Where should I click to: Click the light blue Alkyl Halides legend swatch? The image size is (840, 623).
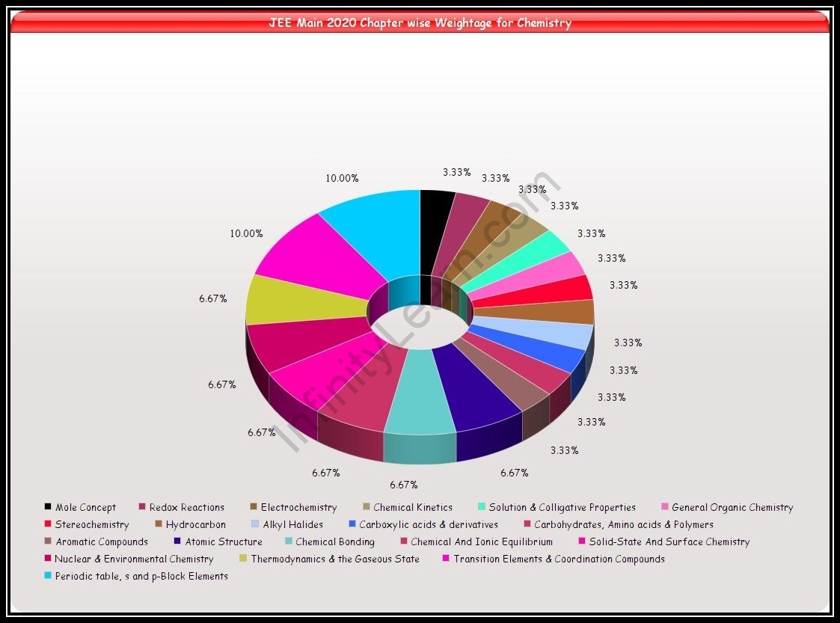coord(255,524)
